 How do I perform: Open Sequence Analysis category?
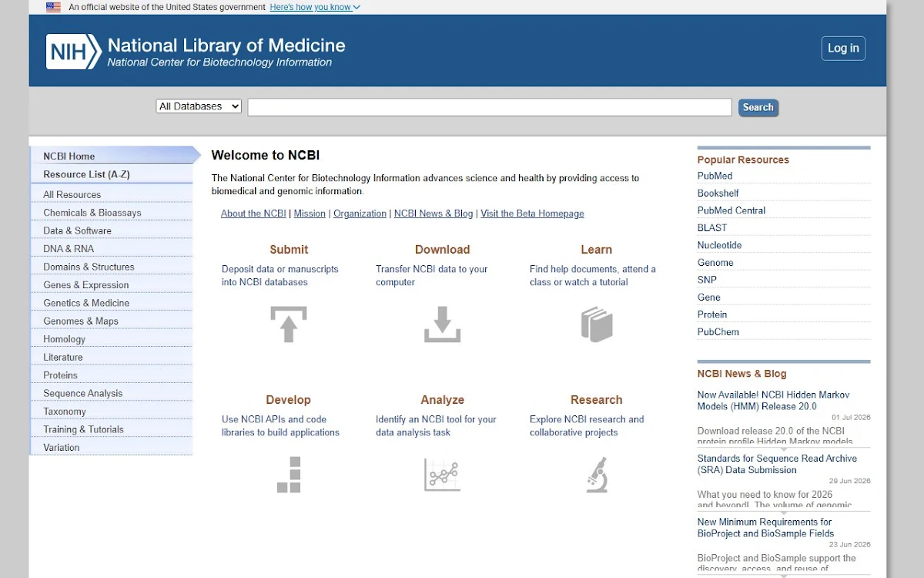(112, 393)
